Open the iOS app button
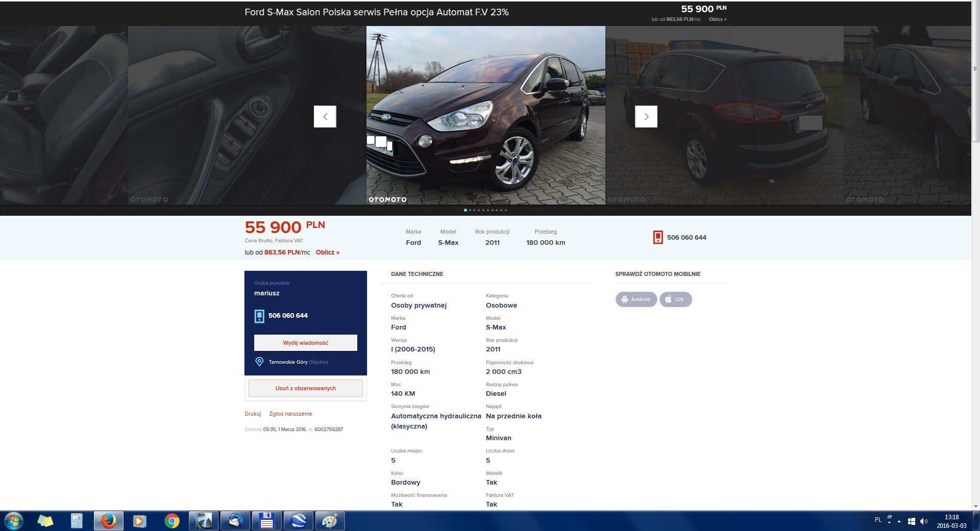Viewport: 980px width, 531px height. click(676, 299)
